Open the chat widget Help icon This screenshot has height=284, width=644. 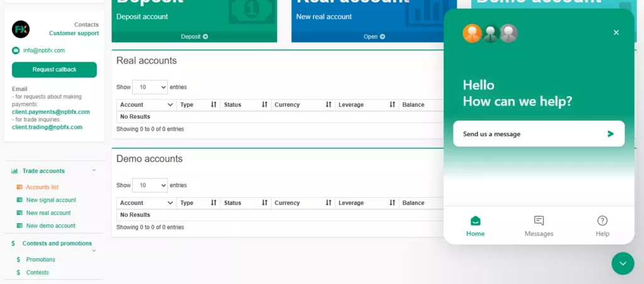click(602, 221)
